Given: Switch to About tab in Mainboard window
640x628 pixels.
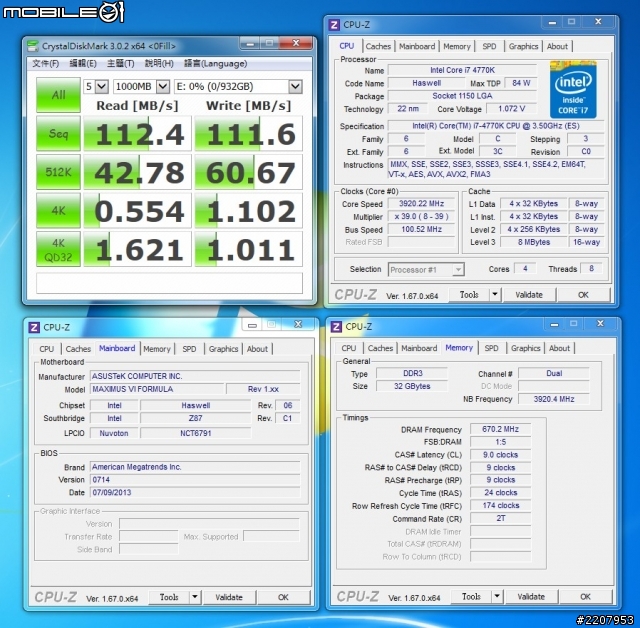Looking at the screenshot, I should [257, 349].
